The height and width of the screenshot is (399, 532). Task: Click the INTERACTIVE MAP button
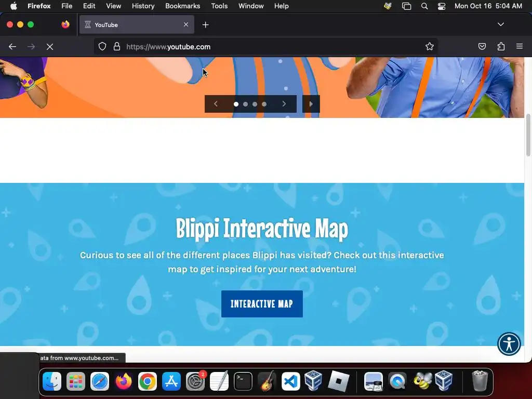262,303
